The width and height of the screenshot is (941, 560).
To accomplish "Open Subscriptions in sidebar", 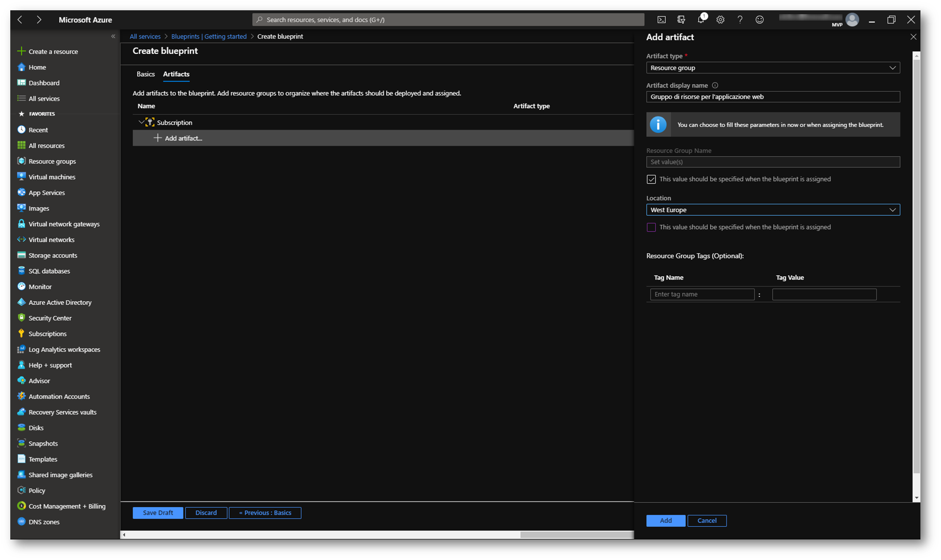I will [x=47, y=333].
